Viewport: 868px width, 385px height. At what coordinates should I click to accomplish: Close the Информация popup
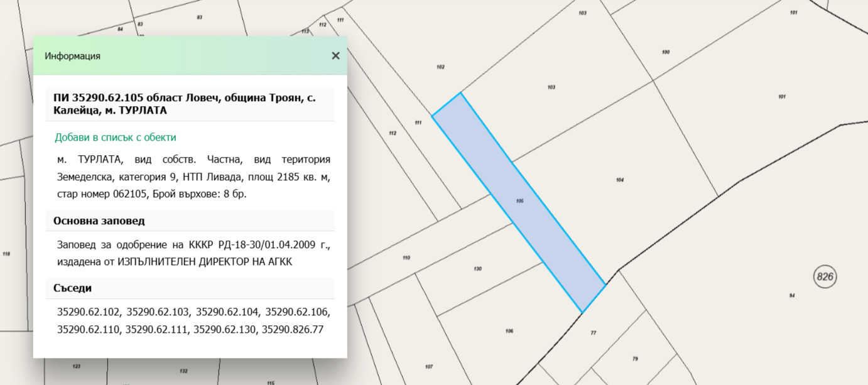tap(335, 56)
